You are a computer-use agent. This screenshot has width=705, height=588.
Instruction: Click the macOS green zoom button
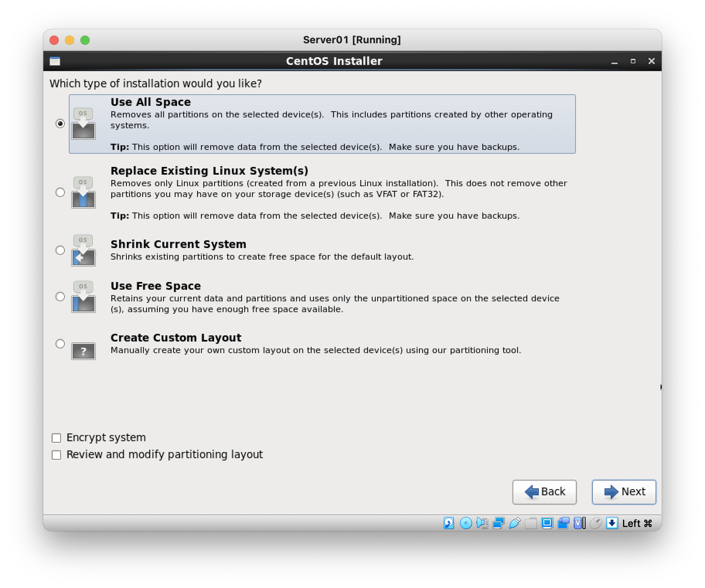pyautogui.click(x=85, y=40)
